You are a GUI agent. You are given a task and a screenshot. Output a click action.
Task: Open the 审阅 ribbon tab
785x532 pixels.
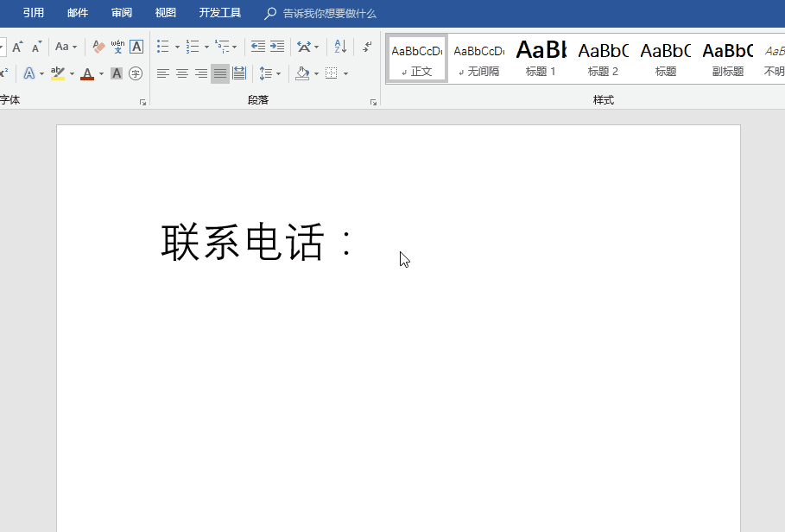[x=122, y=13]
